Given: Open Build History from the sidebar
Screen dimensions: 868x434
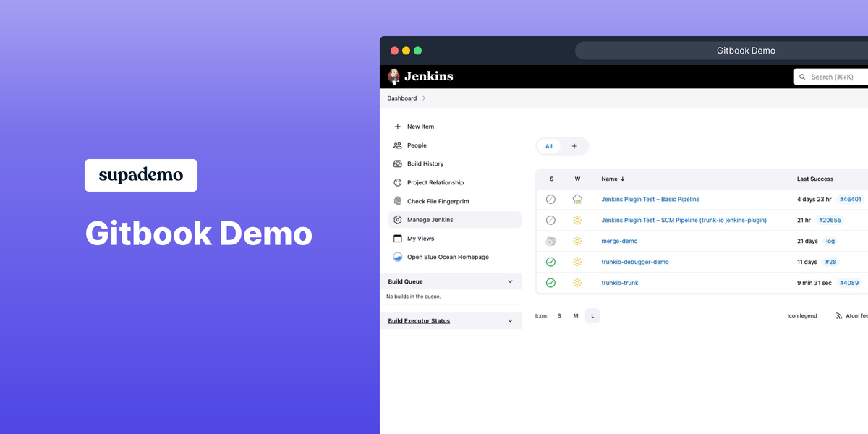Looking at the screenshot, I should point(397,163).
